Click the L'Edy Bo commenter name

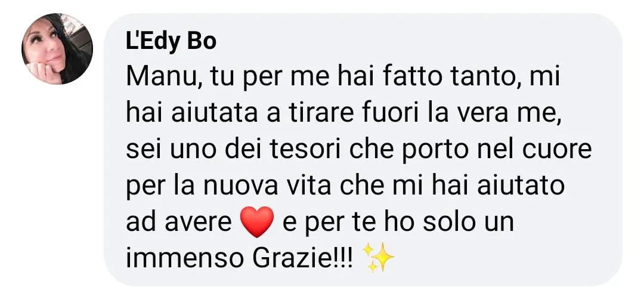point(171,42)
